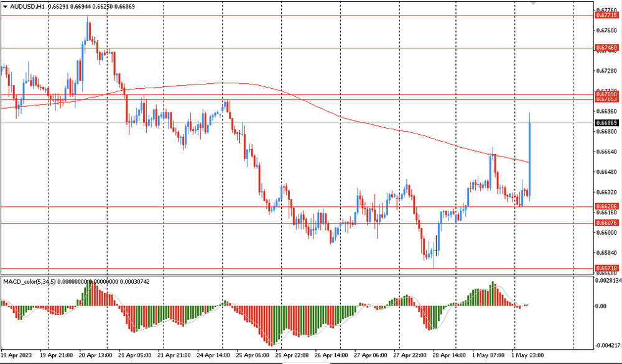Click the 0.00 level on MACD scale
This screenshot has width=622, height=364.
click(x=602, y=306)
